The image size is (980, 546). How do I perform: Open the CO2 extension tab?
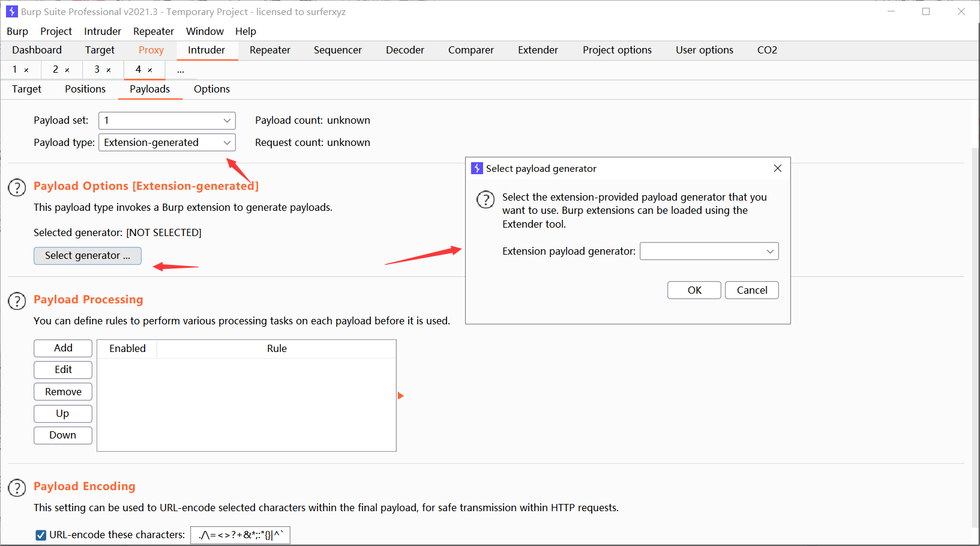pyautogui.click(x=767, y=50)
